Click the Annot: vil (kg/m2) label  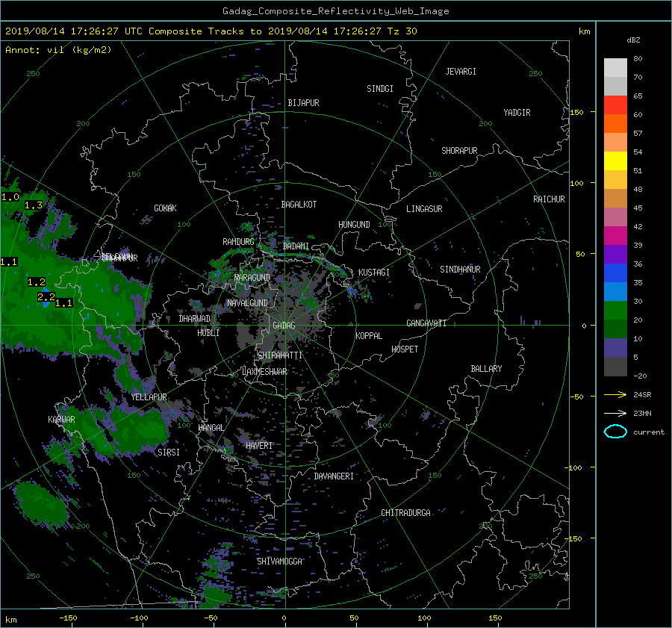(x=58, y=50)
